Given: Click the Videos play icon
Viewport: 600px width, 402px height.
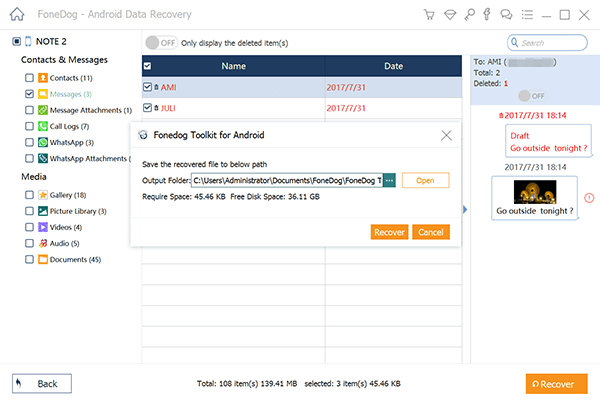Looking at the screenshot, I should tap(43, 227).
